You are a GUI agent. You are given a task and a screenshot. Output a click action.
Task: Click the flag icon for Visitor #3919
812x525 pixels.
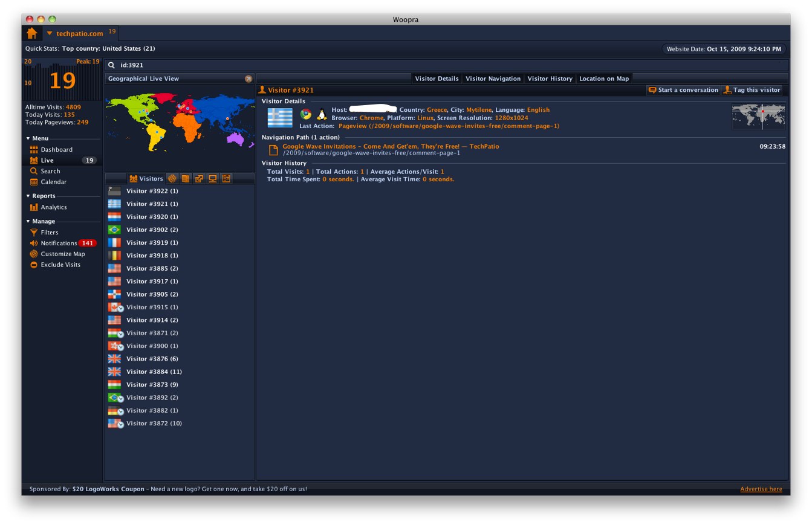[114, 243]
